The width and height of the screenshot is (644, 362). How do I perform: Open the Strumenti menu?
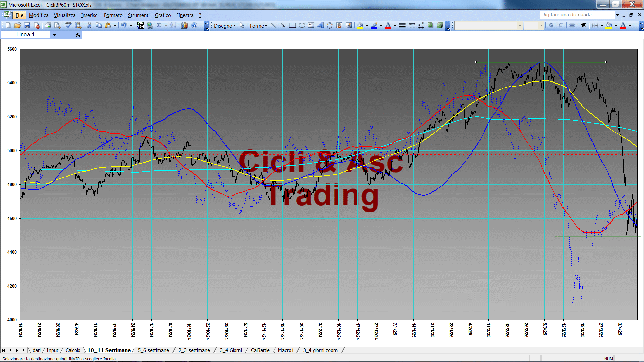139,15
